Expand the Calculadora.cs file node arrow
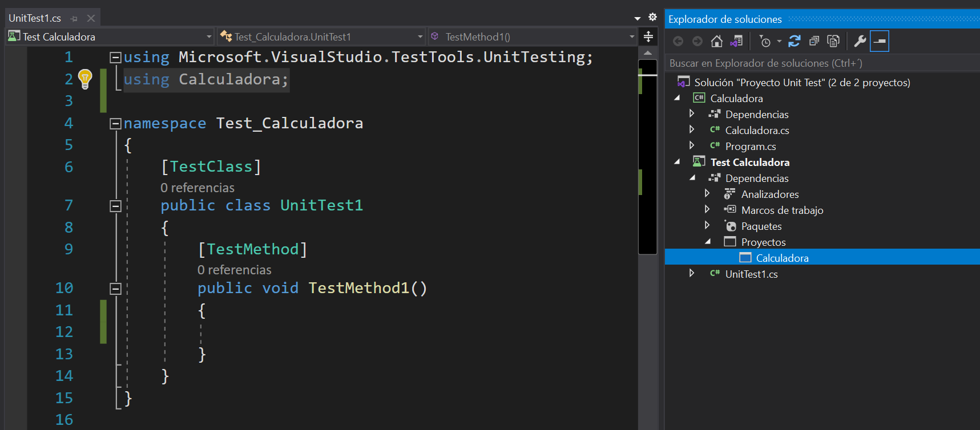This screenshot has width=980, height=430. pos(692,129)
